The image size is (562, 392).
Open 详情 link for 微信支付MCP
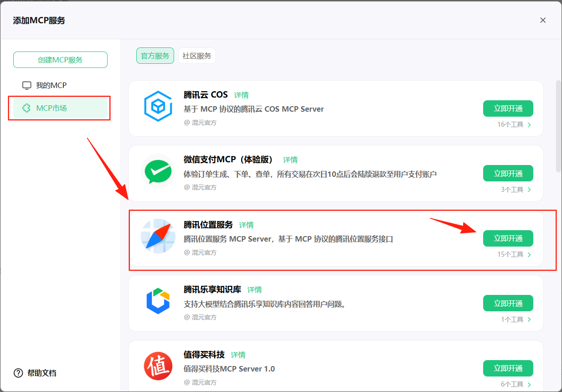click(x=290, y=160)
